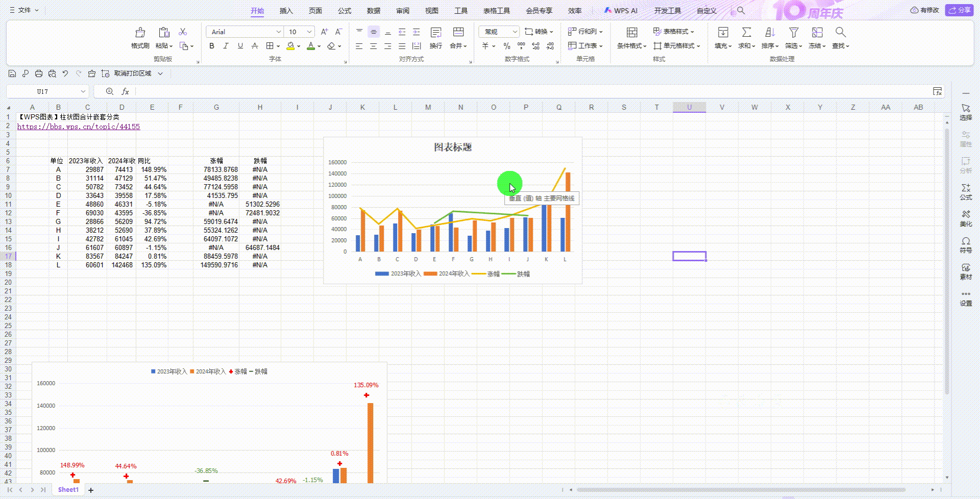Click Cancel Print Area (取消打印区域) button

(133, 73)
